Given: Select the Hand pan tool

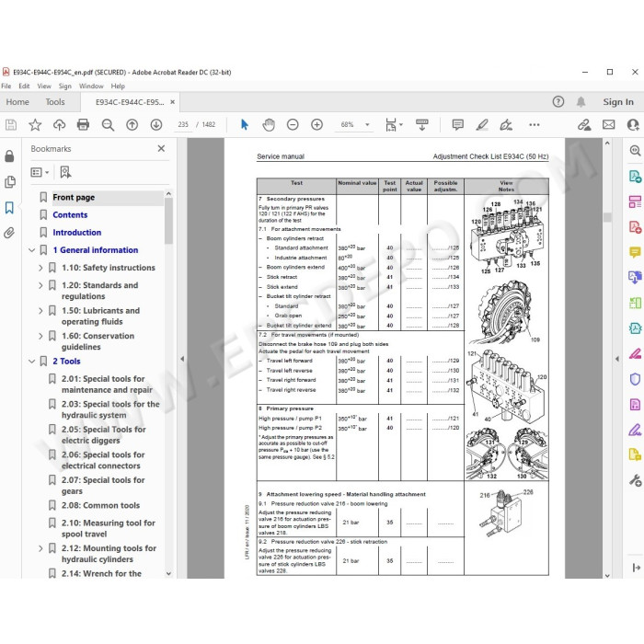Looking at the screenshot, I should click(x=269, y=124).
